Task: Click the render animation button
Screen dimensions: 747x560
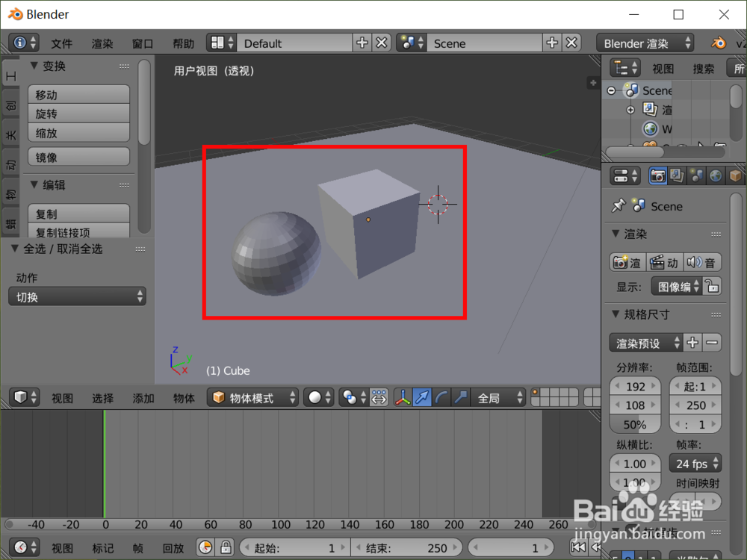Action: point(665,262)
